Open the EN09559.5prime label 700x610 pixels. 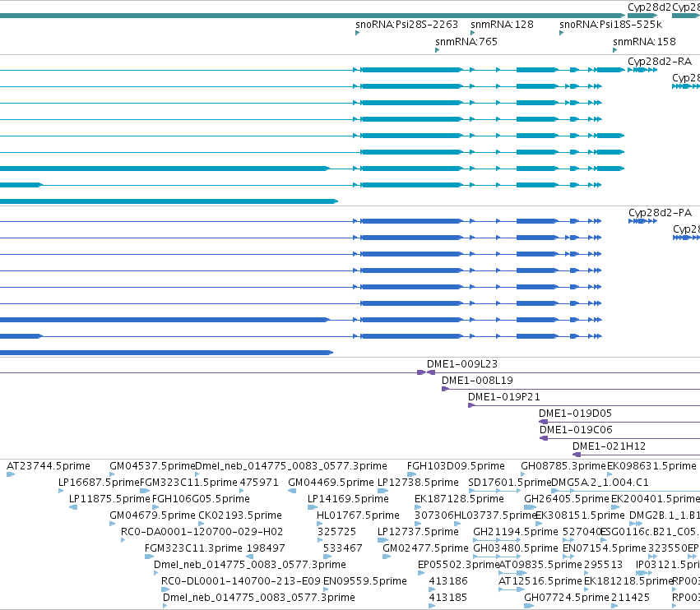coord(365,581)
